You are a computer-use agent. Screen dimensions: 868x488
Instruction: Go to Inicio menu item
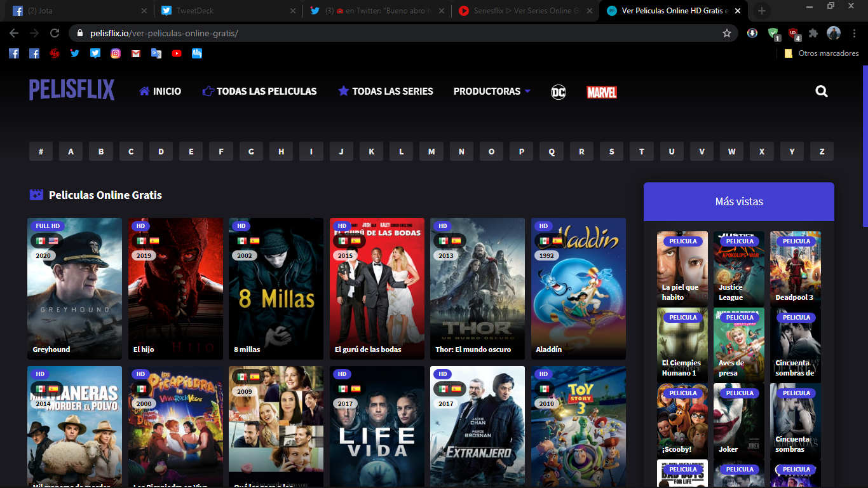point(160,91)
